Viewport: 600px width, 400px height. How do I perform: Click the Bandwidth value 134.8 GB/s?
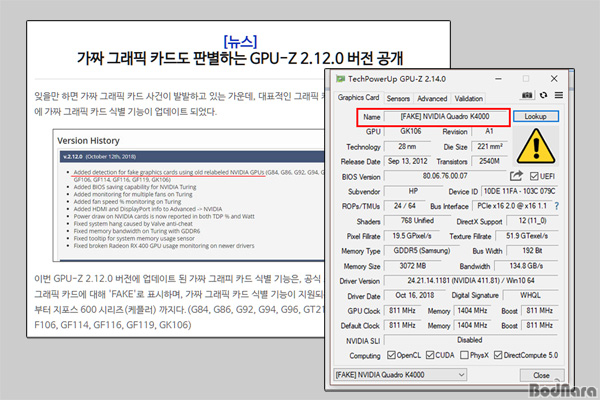pyautogui.click(x=526, y=266)
